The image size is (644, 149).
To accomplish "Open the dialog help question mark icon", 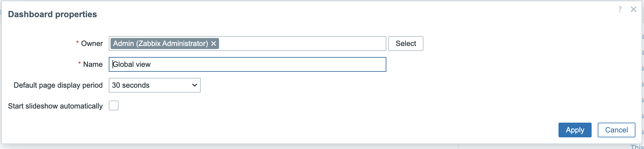I will coord(620,9).
